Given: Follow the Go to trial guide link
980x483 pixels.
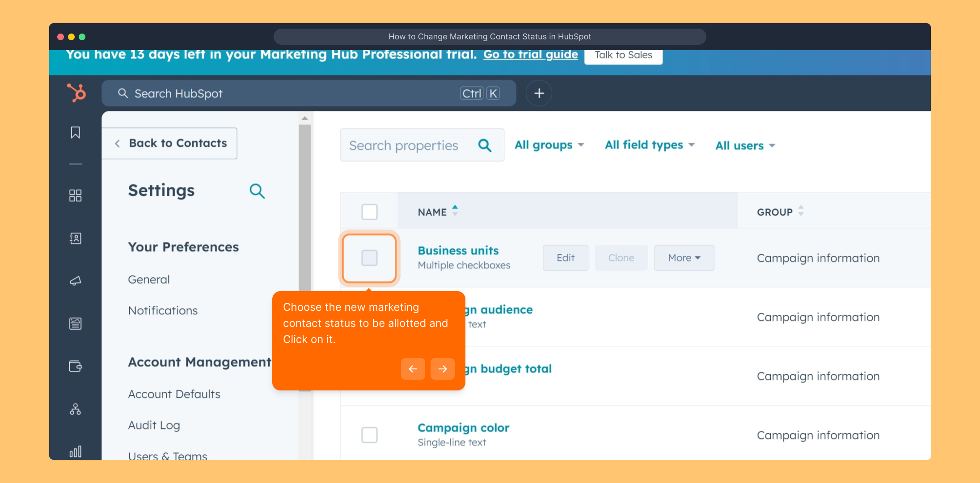Looking at the screenshot, I should click(530, 55).
